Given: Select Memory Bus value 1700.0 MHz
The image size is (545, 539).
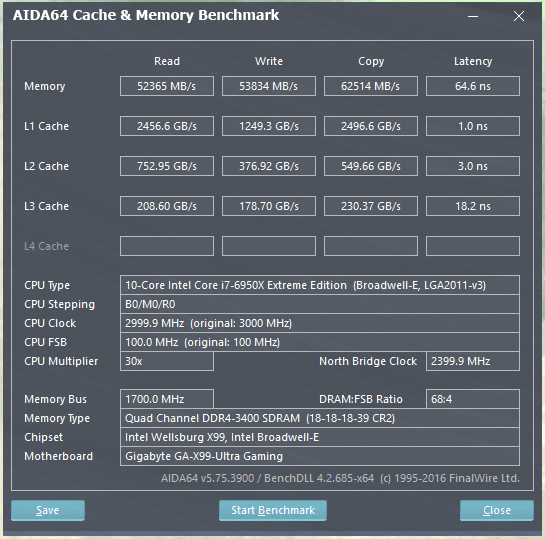Looking at the screenshot, I should [x=167, y=399].
